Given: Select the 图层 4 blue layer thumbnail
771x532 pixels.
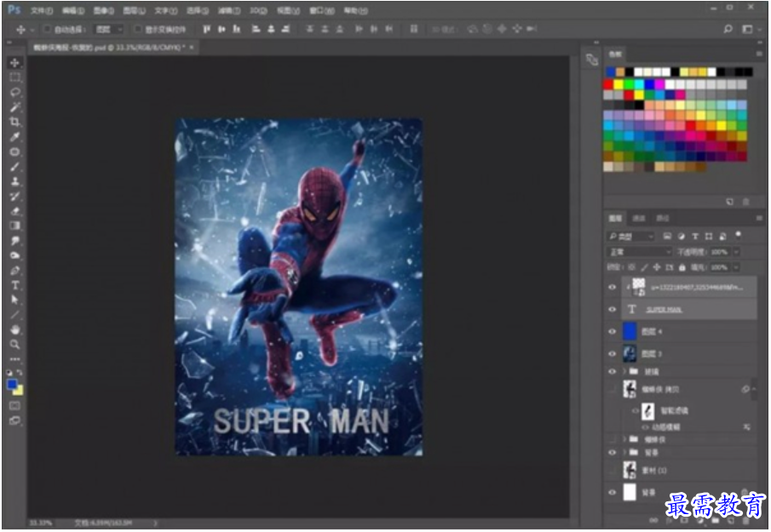Looking at the screenshot, I should pyautogui.click(x=630, y=332).
